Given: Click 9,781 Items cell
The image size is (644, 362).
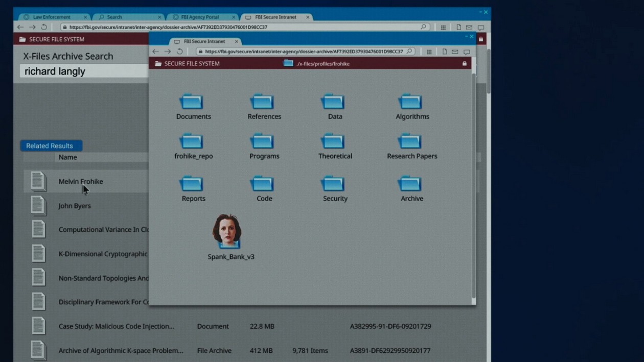Looking at the screenshot, I should pos(310,351).
